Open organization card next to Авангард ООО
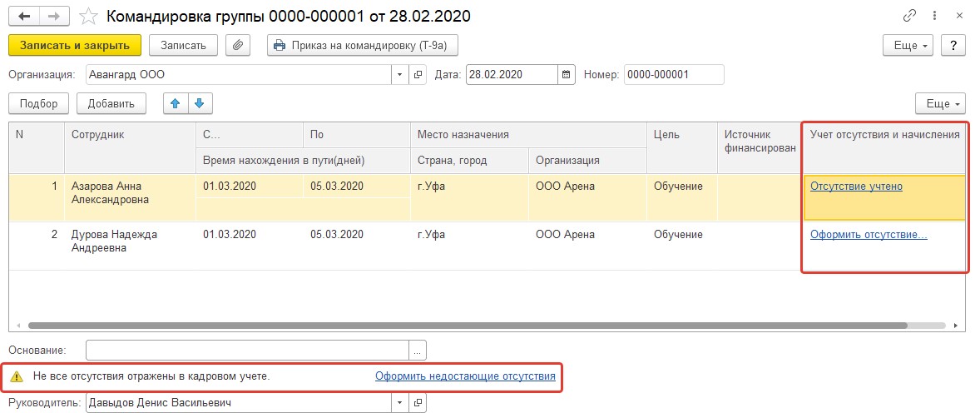This screenshot has width=980, height=413. pyautogui.click(x=418, y=74)
